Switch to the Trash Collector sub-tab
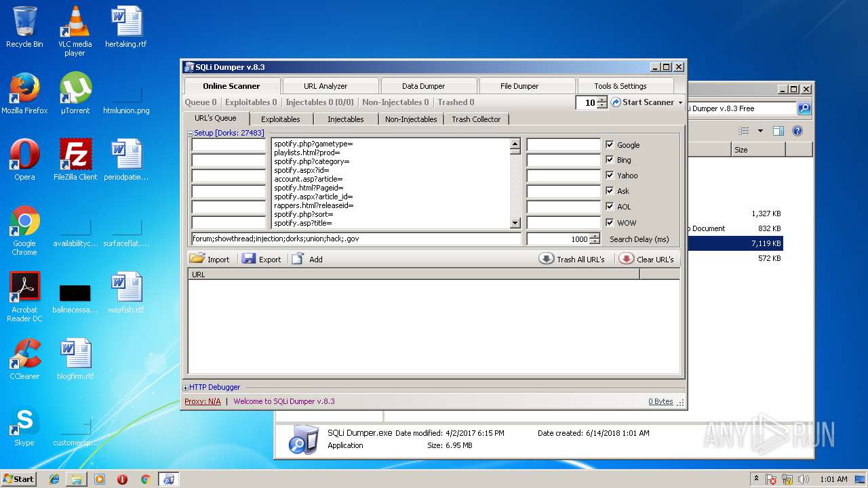The width and height of the screenshot is (868, 488). pyautogui.click(x=476, y=119)
